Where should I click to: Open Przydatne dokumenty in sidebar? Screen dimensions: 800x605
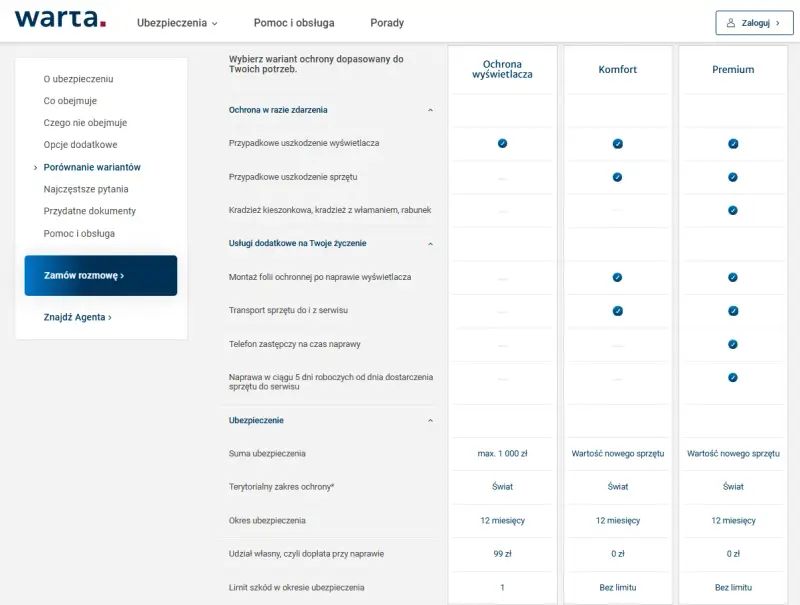pyautogui.click(x=89, y=211)
